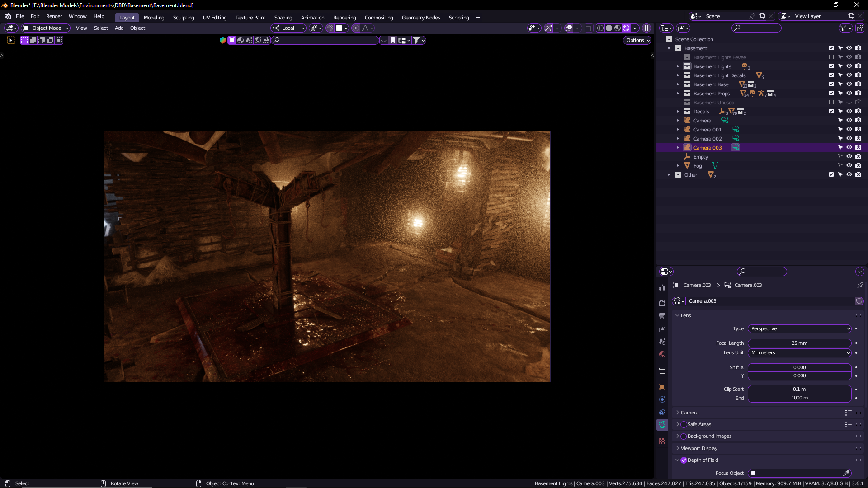Open Texture properties tab
This screenshot has width=868, height=488.
(662, 441)
